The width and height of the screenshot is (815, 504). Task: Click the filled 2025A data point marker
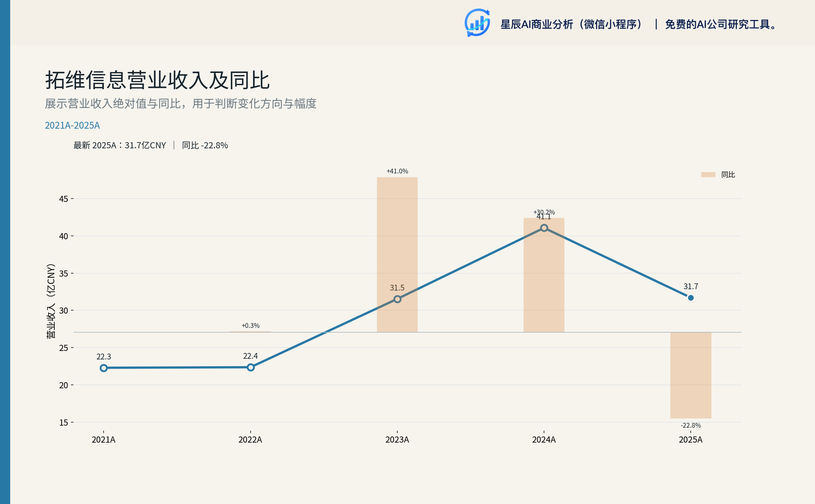691,298
